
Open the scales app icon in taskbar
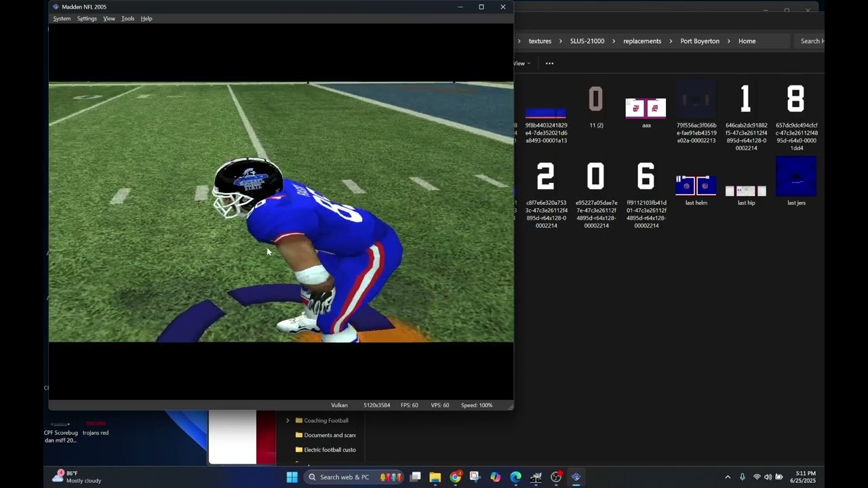[536, 477]
